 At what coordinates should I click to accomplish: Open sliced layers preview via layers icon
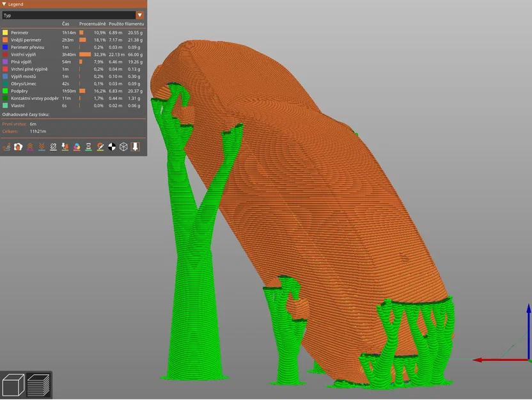pos(38,384)
